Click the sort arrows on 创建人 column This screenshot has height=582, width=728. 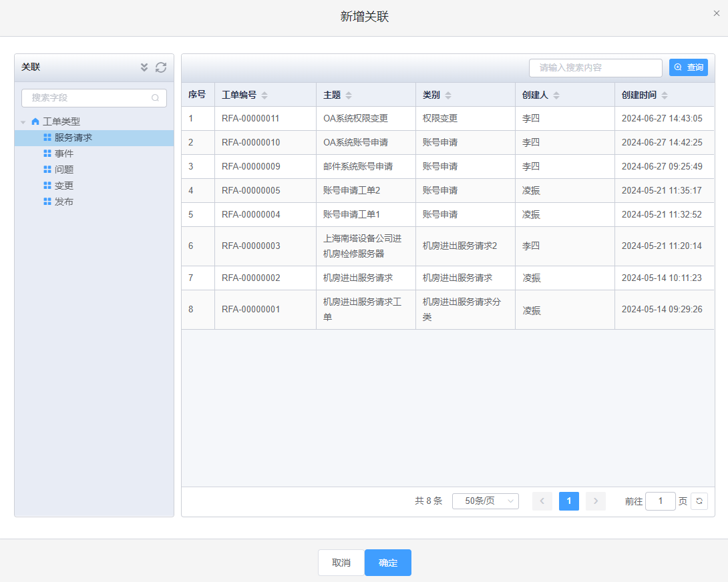tap(556, 95)
